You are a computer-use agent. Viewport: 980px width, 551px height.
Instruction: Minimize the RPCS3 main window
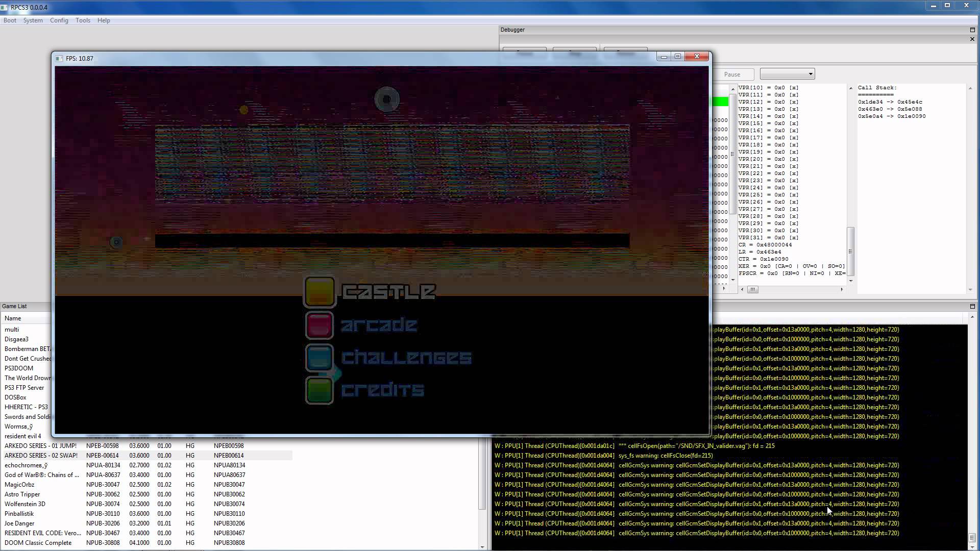tap(933, 6)
